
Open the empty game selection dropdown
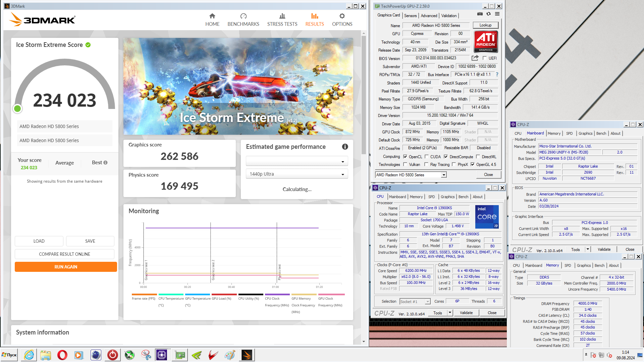click(x=297, y=161)
